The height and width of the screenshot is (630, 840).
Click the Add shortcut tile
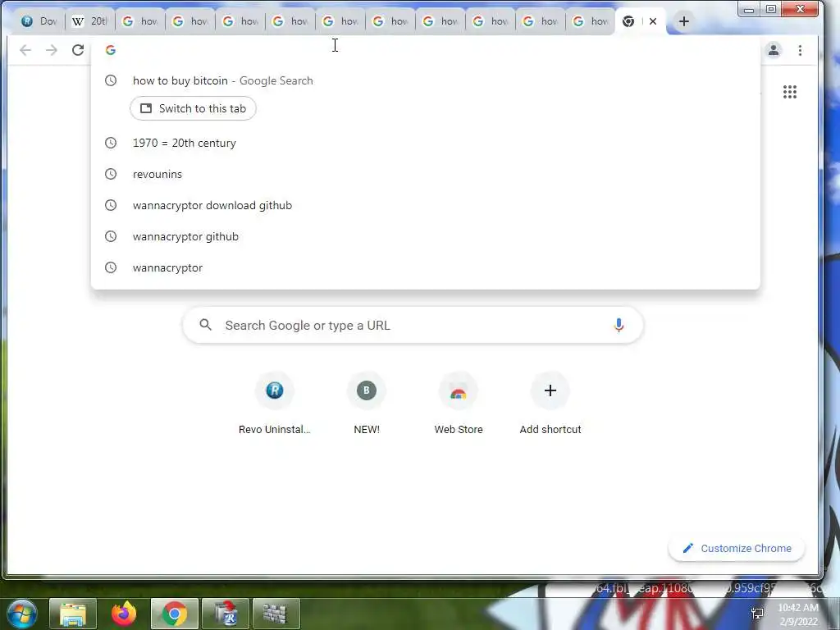pos(550,404)
